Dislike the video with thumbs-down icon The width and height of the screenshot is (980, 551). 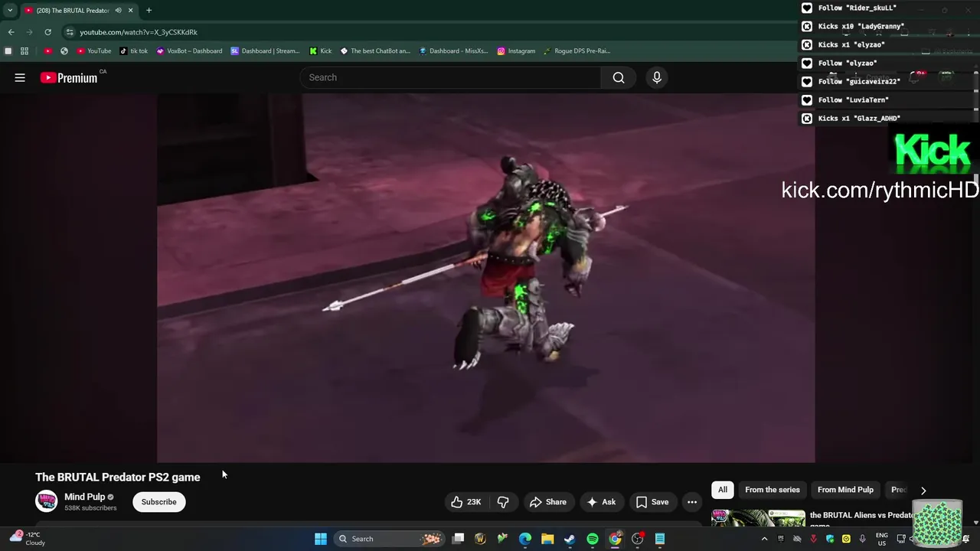[503, 502]
